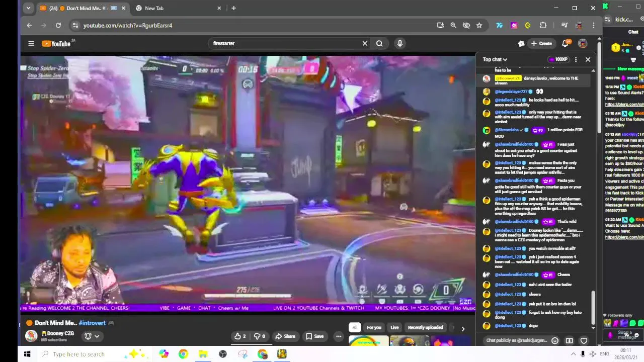Click the taskbar microphone tray icon

pos(583,354)
